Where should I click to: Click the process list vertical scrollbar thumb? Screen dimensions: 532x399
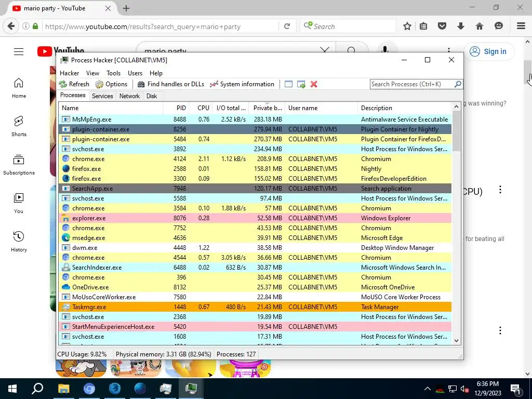tap(456, 131)
